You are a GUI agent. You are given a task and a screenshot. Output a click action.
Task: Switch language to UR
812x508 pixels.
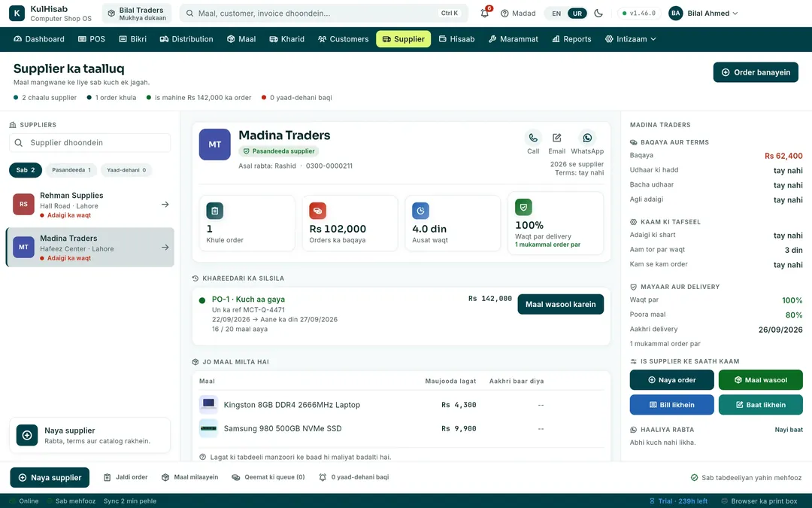[577, 14]
